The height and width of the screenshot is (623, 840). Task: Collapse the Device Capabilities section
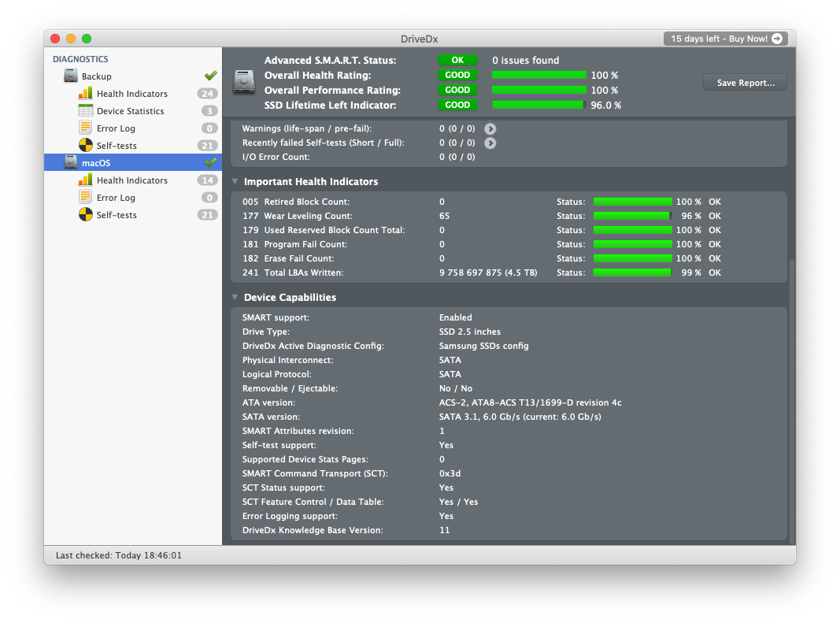click(235, 297)
